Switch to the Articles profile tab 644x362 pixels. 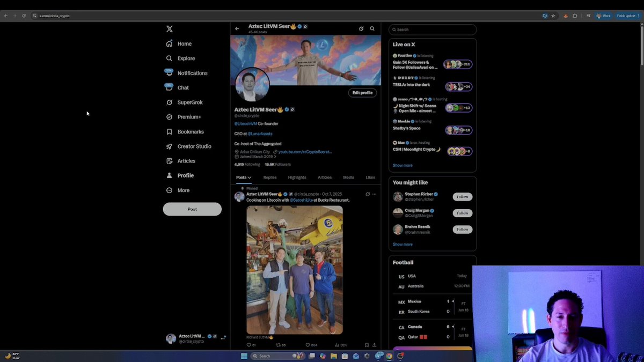point(325,178)
